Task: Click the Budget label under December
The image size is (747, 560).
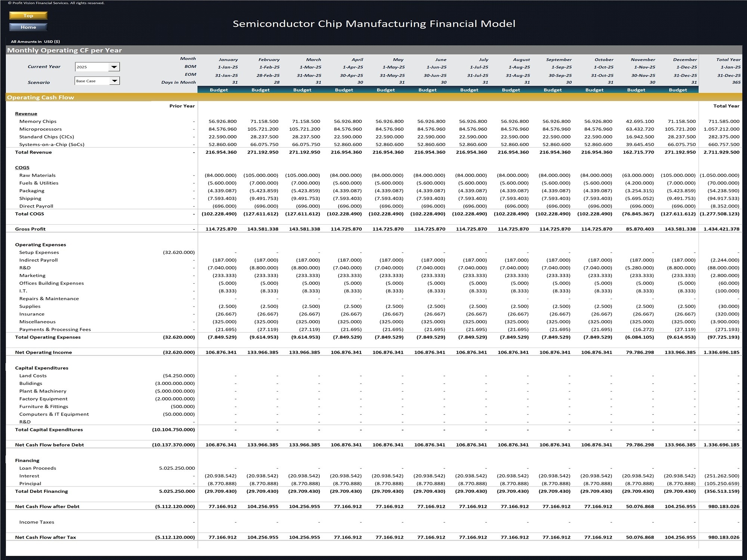Action: 678,90
